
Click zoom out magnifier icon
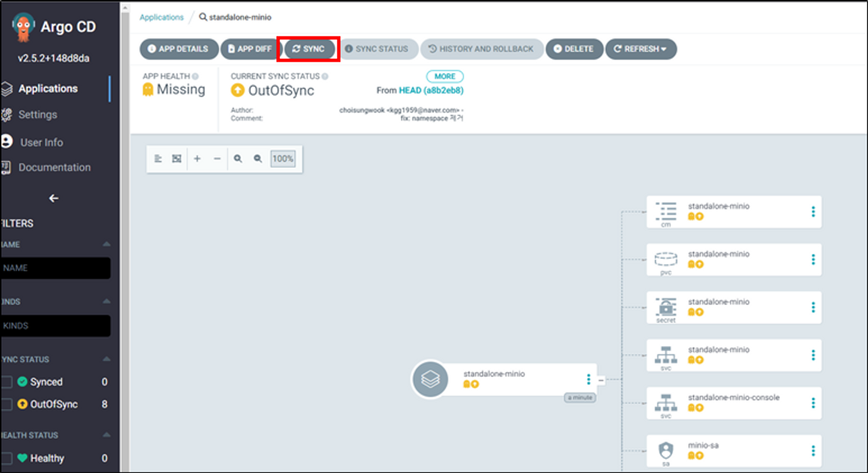pyautogui.click(x=258, y=159)
